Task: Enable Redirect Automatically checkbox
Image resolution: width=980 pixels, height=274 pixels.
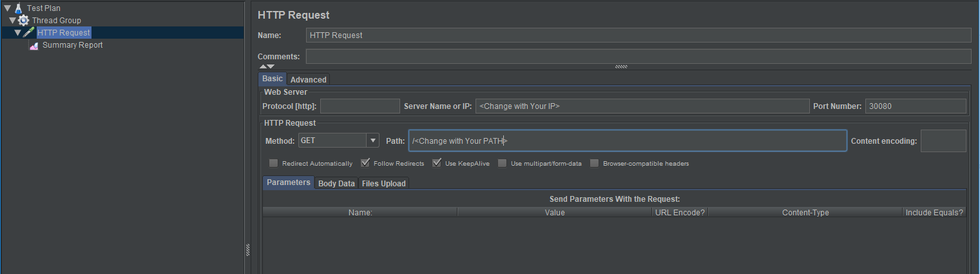Action: click(x=274, y=163)
